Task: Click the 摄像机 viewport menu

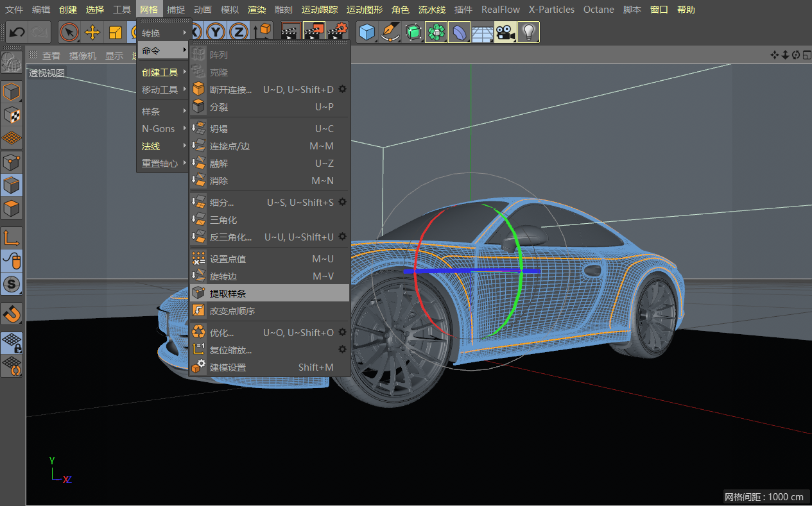Action: pos(83,56)
